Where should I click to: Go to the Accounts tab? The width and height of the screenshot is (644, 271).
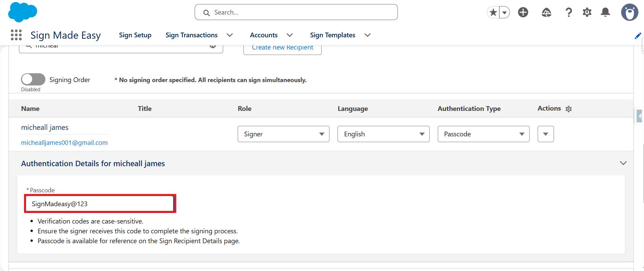pos(264,35)
